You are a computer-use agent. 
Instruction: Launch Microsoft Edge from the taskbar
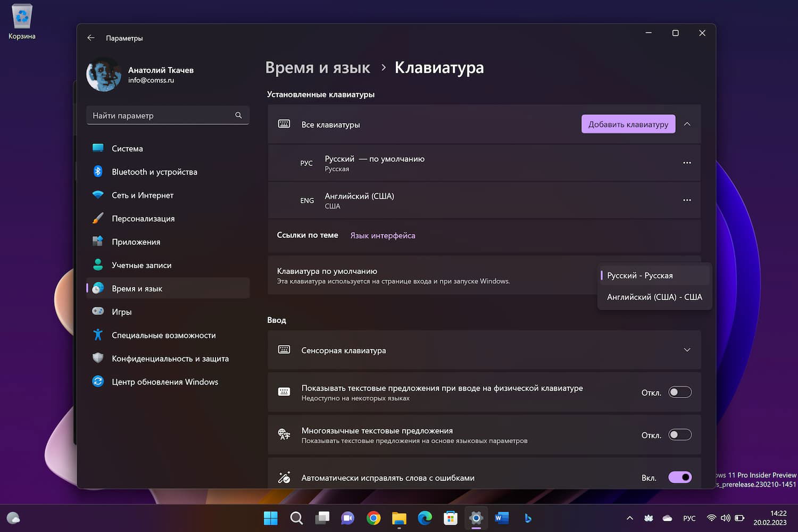[425, 518]
